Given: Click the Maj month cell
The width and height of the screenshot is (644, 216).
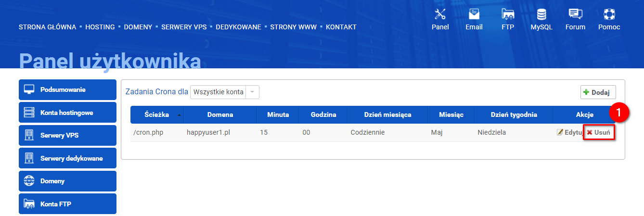Looking at the screenshot, I should (451, 132).
